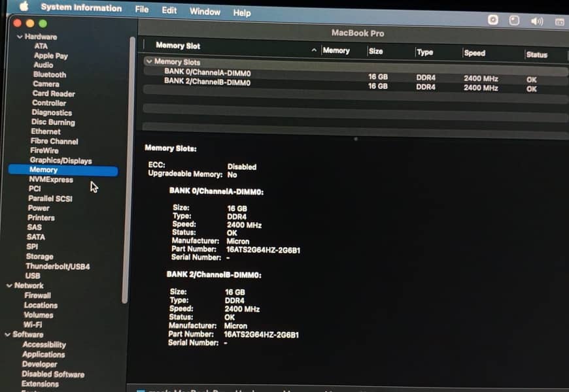This screenshot has height=392, width=569.
Task: Select PCI in the sidebar
Action: (x=35, y=189)
